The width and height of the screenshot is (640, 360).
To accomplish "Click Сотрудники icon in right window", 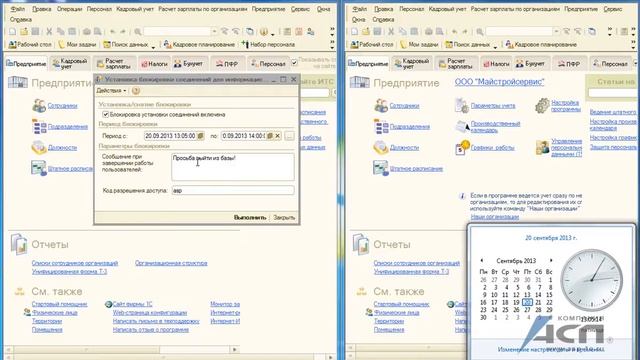I will pyautogui.click(x=381, y=105).
